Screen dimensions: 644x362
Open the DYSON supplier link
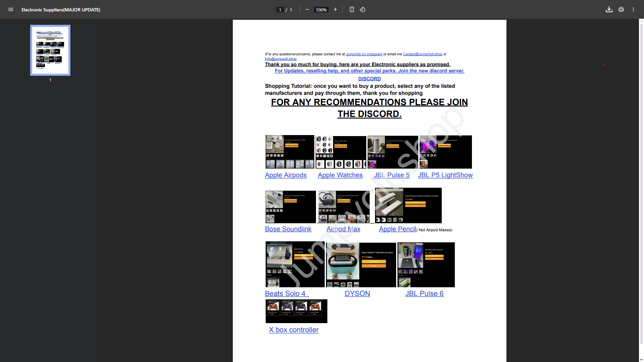click(357, 294)
